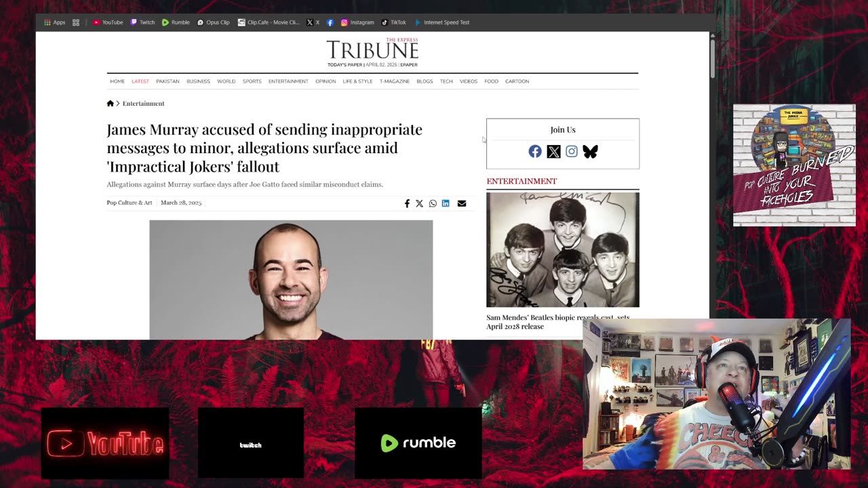Image resolution: width=868 pixels, height=488 pixels.
Task: Open the ENTERTAINMENT nav item
Action: coord(288,81)
